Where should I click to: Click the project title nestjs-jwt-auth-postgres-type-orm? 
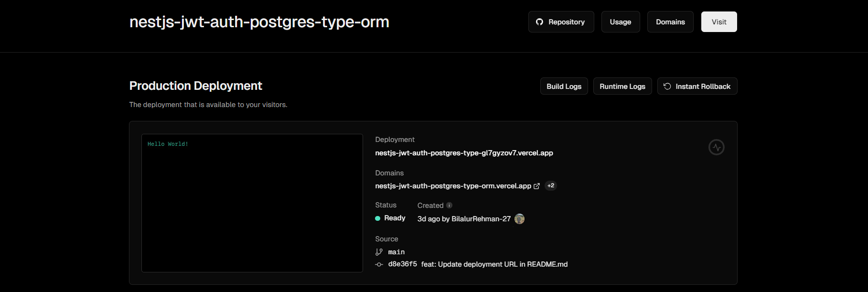tap(259, 22)
